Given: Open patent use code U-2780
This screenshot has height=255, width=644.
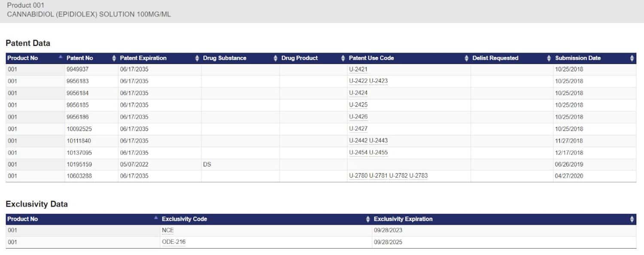Looking at the screenshot, I should coord(358,176).
